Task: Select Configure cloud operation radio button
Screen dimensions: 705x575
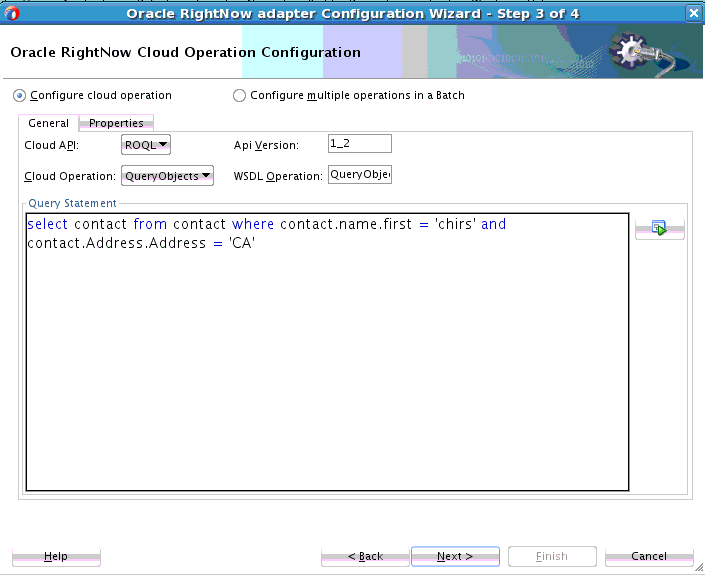Action: pos(19,96)
